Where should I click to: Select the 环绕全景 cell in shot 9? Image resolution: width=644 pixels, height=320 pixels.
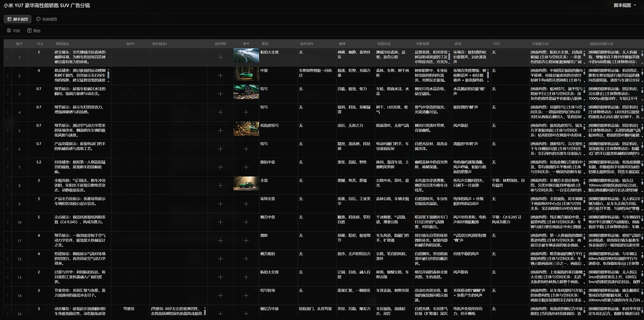[278, 204]
